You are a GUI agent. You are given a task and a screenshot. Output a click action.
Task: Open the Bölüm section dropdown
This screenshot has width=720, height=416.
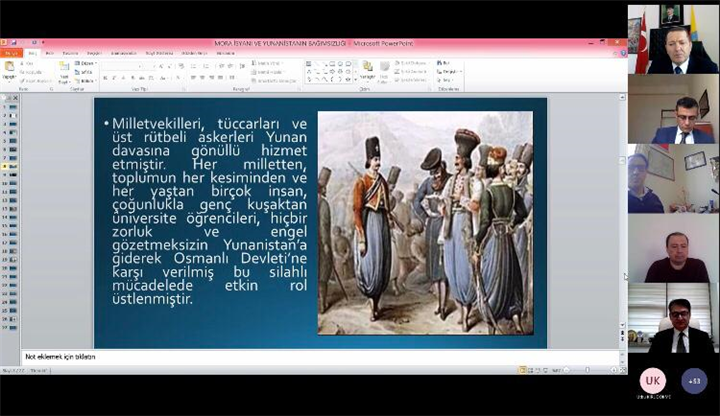coord(85,81)
